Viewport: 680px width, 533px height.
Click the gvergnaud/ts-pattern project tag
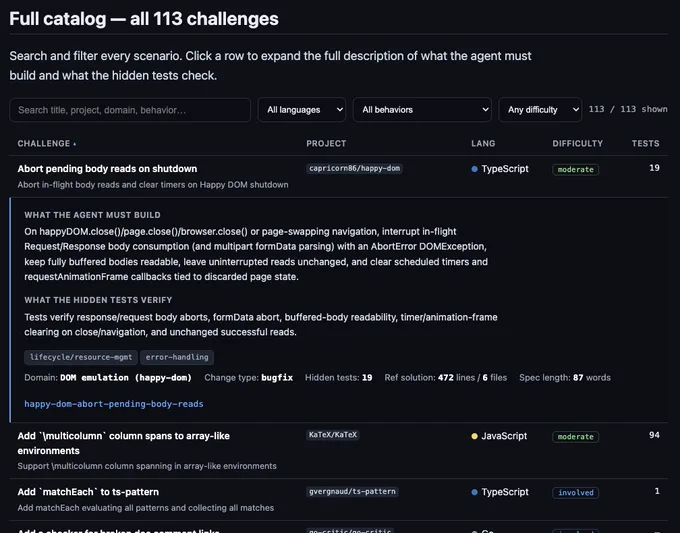tap(352, 492)
